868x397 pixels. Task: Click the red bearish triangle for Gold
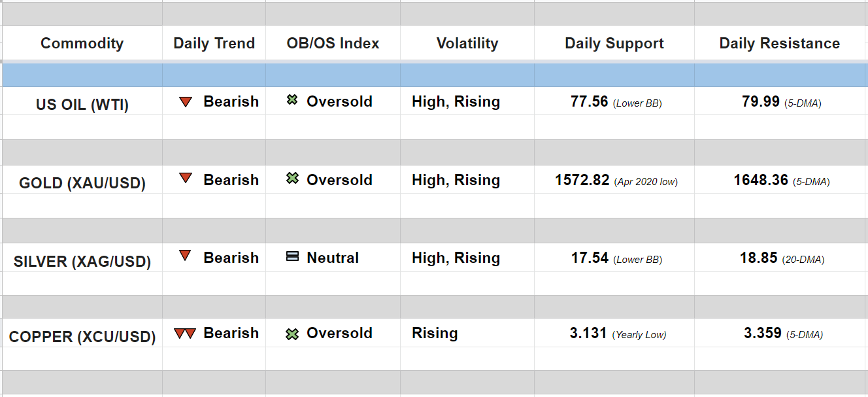pos(186,178)
